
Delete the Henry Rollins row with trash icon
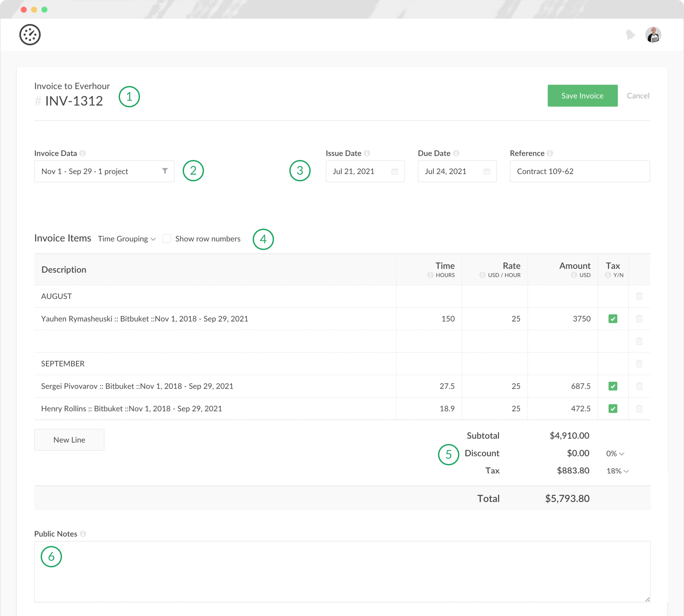coord(639,409)
